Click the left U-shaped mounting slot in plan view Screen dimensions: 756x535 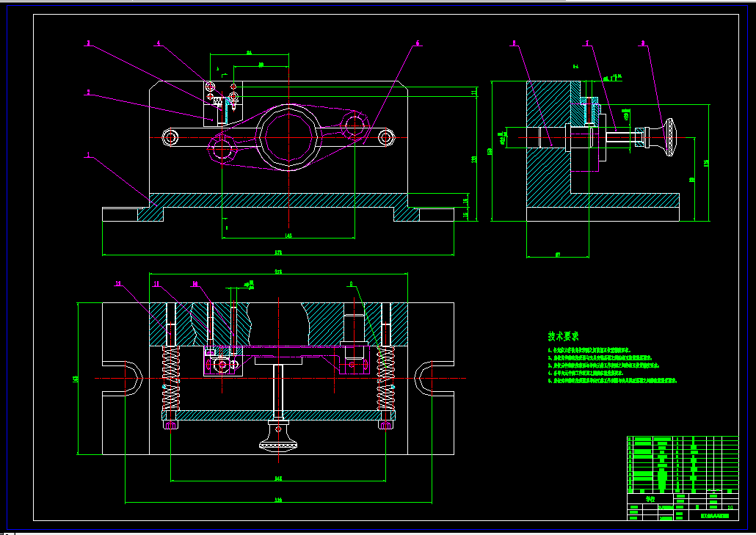123,379
